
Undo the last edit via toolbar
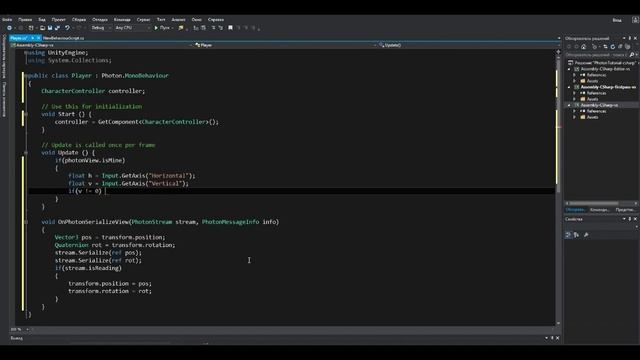pos(67,28)
